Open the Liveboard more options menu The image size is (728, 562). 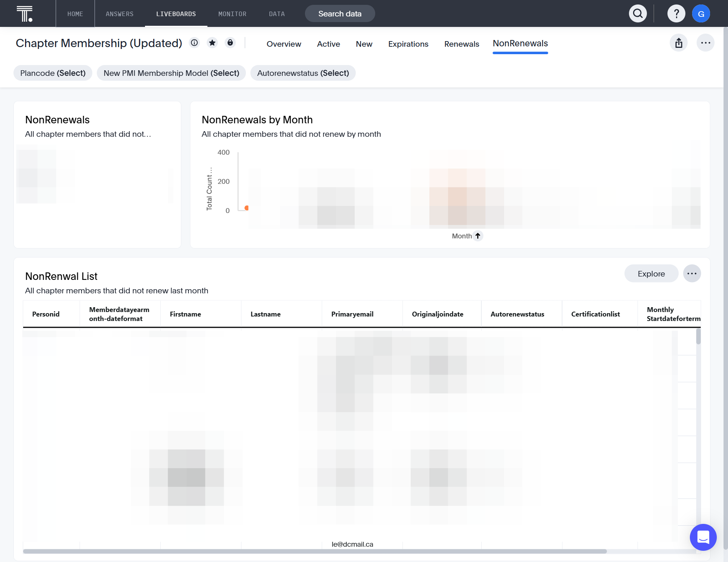706,43
